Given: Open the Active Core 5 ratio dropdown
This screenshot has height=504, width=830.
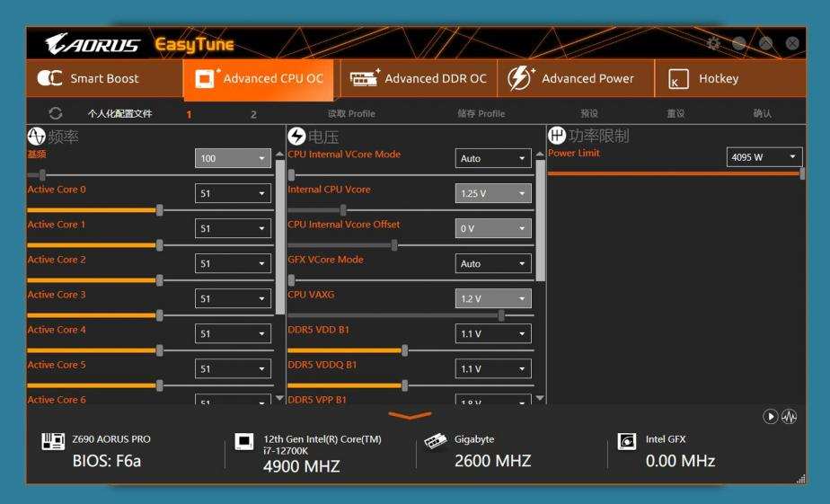Looking at the screenshot, I should 233,368.
